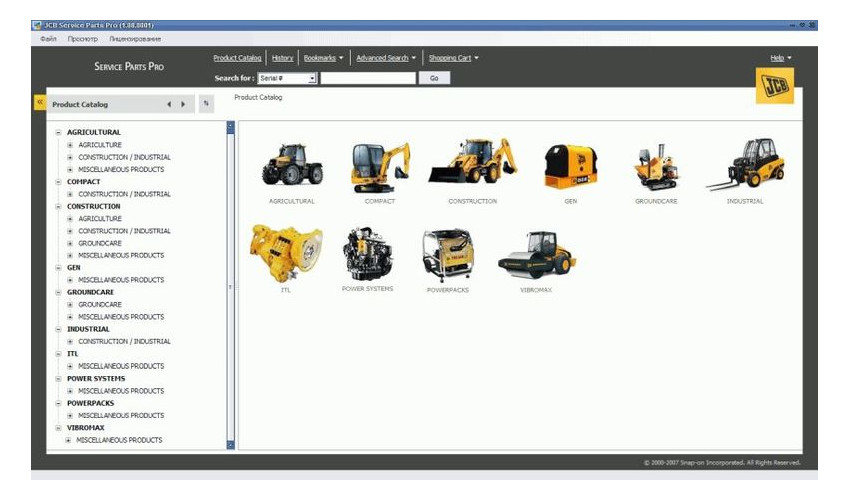Viewport: 849px width, 500px height.
Task: Collapse the INDUSTRIAL tree node
Action: (x=58, y=329)
